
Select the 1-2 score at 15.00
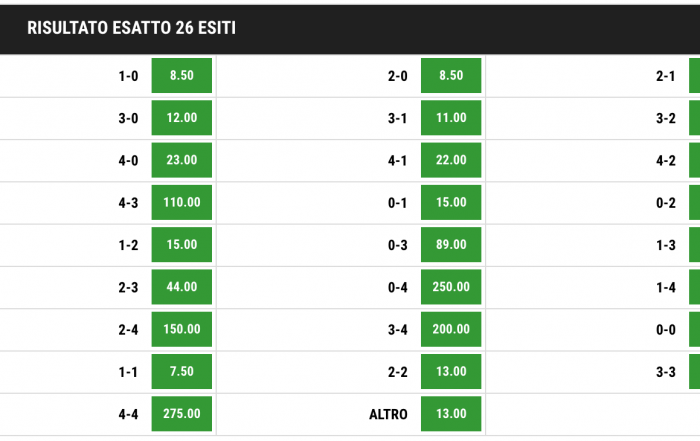coord(182,245)
